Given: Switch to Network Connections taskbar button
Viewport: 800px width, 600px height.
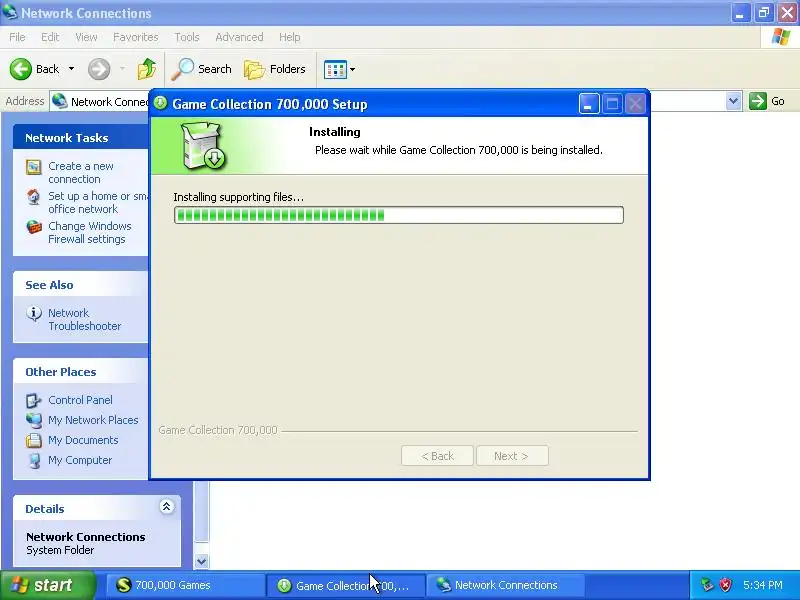Looking at the screenshot, I should point(505,585).
